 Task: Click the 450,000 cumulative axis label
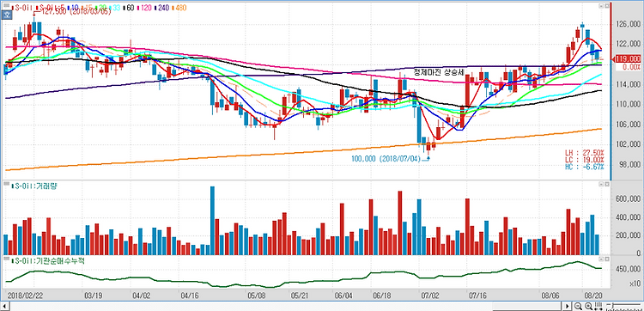click(x=628, y=269)
